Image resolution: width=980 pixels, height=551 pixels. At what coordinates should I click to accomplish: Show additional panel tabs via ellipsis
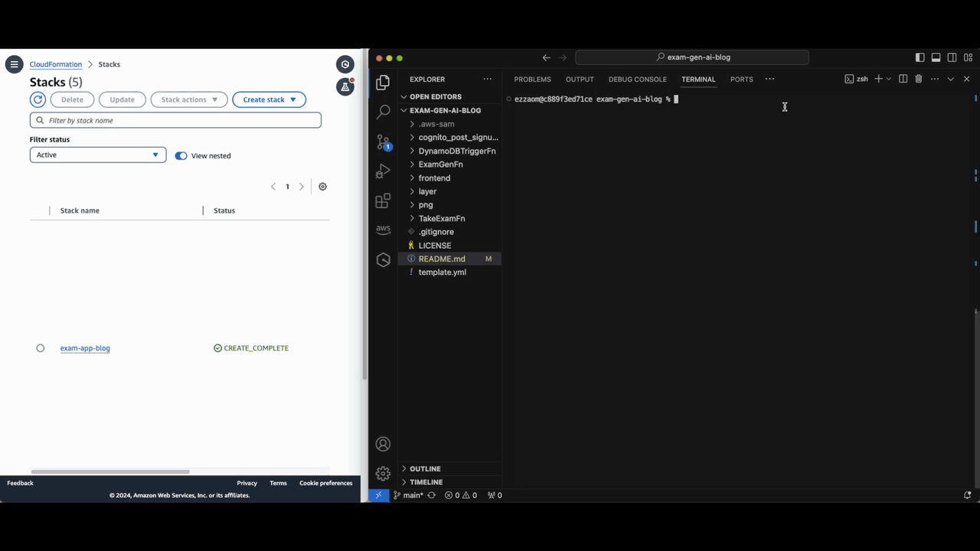769,79
